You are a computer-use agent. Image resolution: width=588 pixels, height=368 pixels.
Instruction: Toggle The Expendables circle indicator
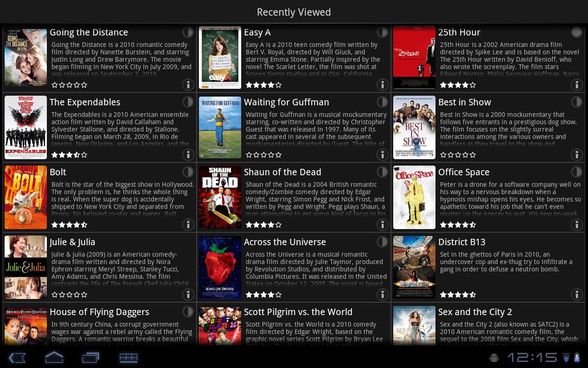pos(188,102)
